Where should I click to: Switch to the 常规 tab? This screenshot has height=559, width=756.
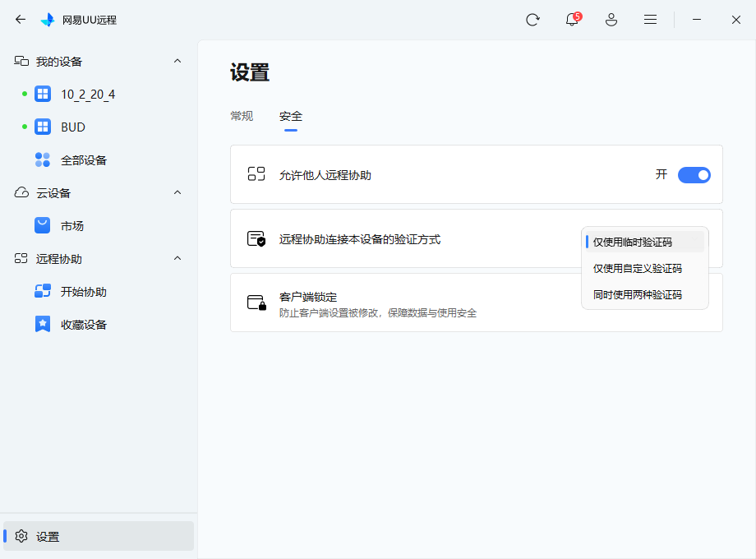tap(242, 116)
